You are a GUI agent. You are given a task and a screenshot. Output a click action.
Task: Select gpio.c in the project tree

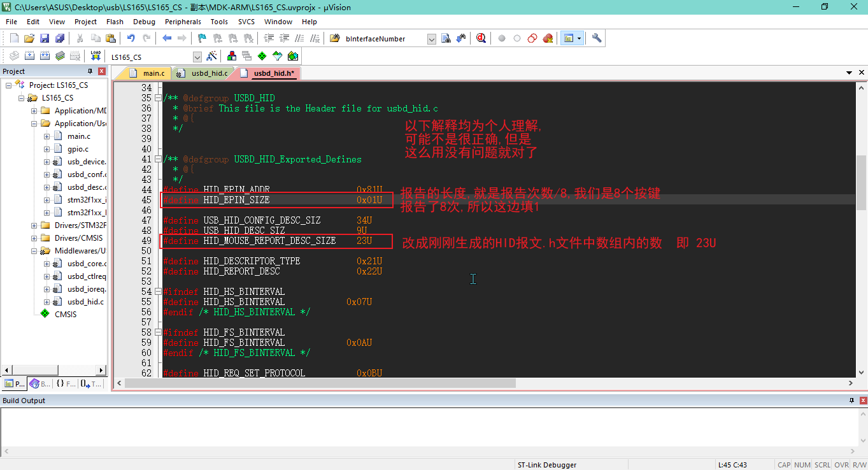click(x=78, y=148)
